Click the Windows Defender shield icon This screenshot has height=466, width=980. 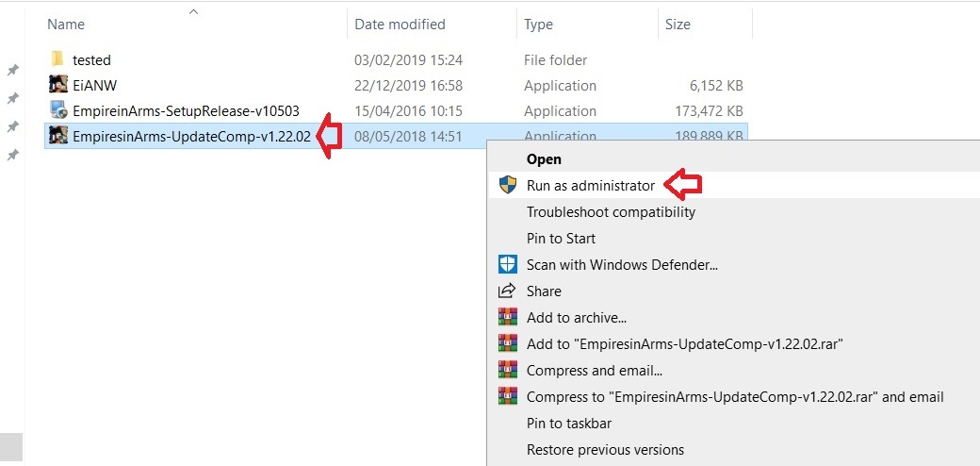coord(508,264)
